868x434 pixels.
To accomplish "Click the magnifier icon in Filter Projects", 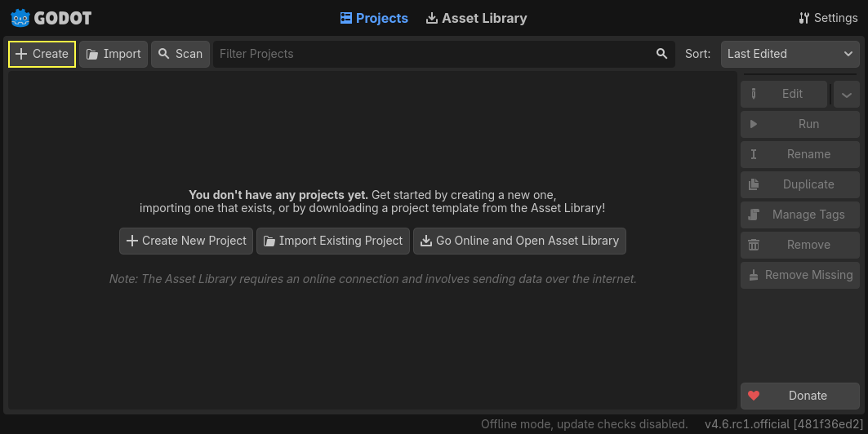I will (661, 54).
